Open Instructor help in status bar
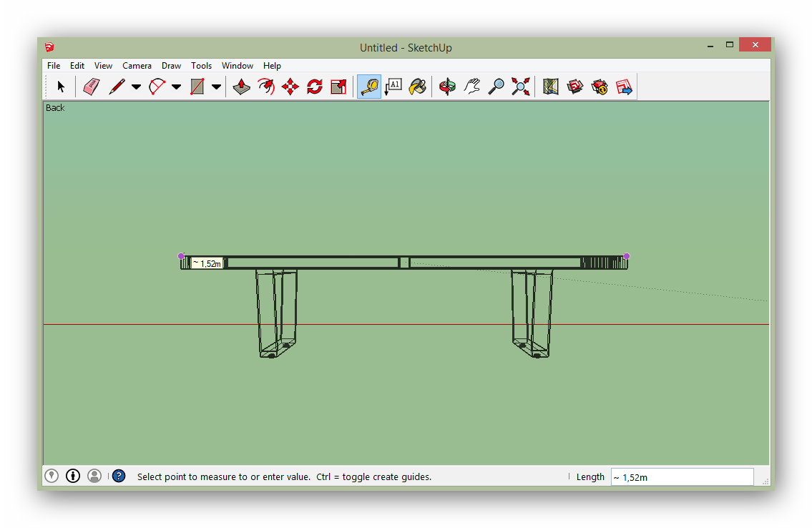This screenshot has width=812, height=528. coord(119,476)
